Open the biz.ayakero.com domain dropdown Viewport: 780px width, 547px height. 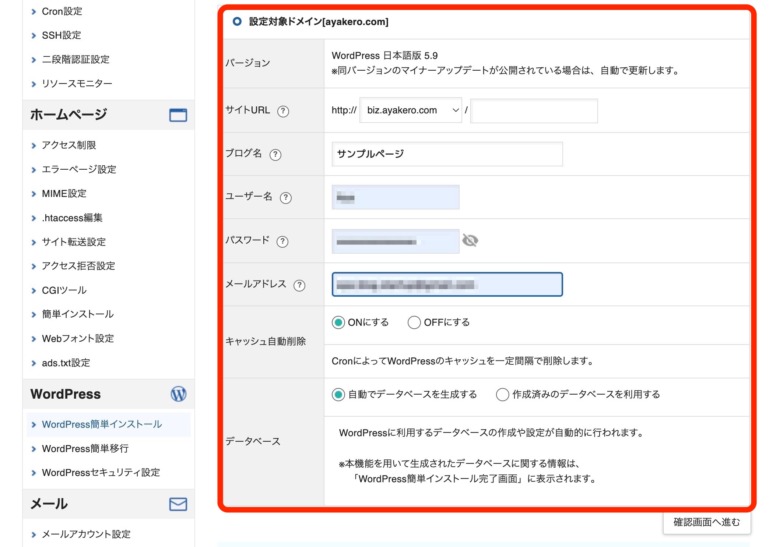click(x=411, y=110)
